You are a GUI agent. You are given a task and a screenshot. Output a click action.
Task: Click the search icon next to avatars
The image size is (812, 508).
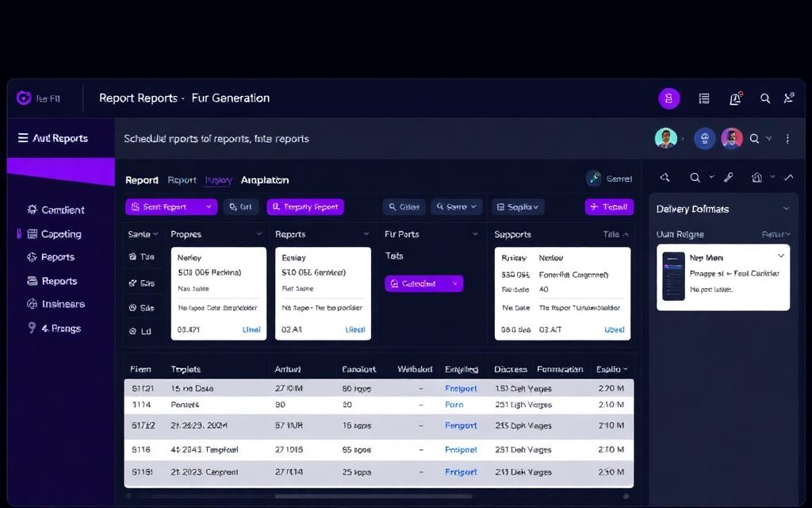pyautogui.click(x=755, y=138)
